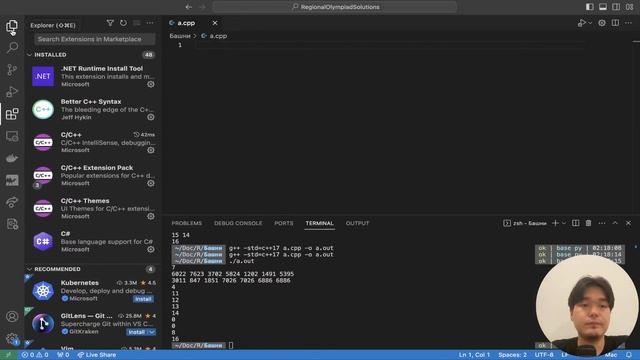640x360 pixels.
Task: Open editor more actions ellipsis
Action: [x=628, y=23]
